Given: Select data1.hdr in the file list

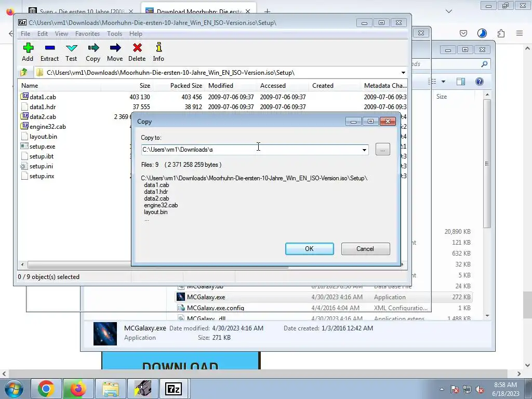Looking at the screenshot, I should (x=43, y=107).
